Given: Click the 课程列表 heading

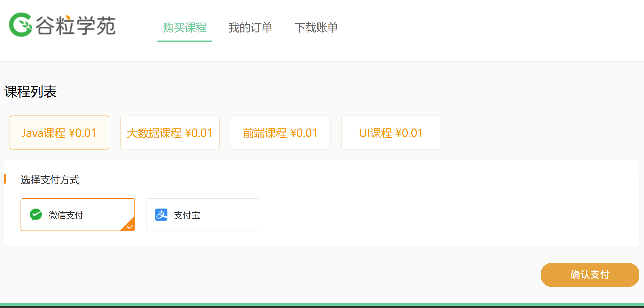Looking at the screenshot, I should click(x=30, y=91).
